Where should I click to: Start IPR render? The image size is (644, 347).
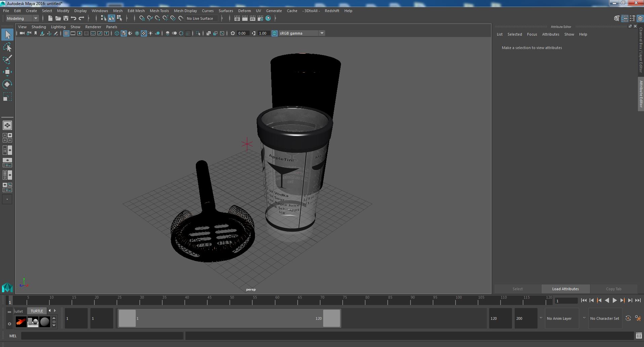(x=252, y=18)
